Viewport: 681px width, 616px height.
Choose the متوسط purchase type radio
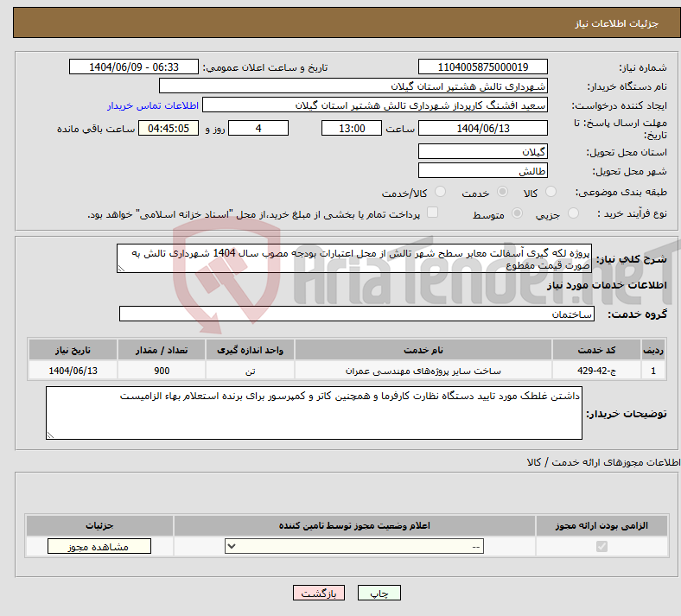pyautogui.click(x=518, y=213)
